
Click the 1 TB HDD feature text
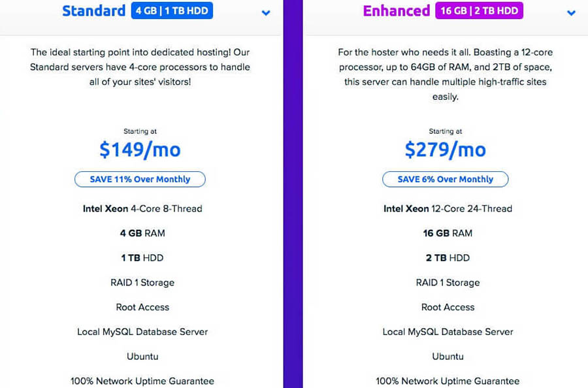tap(142, 258)
